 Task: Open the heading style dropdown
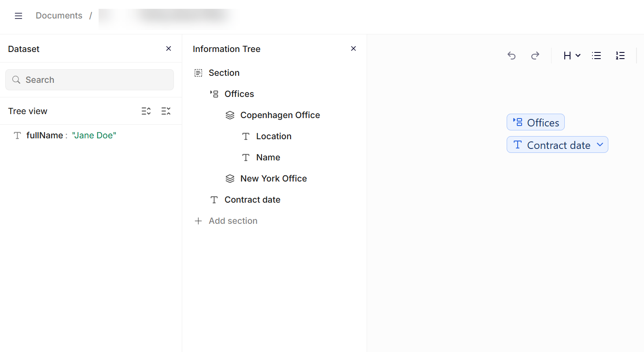572,56
